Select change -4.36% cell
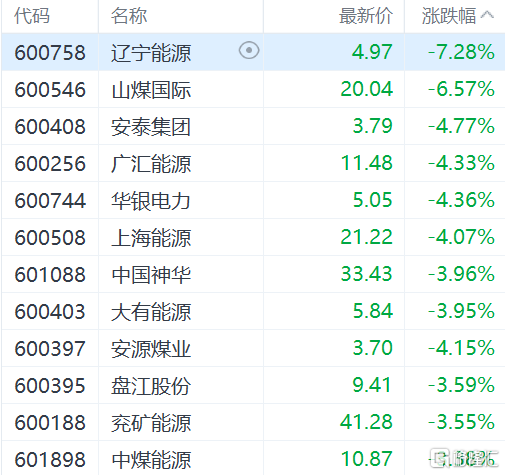The width and height of the screenshot is (505, 475). (461, 200)
